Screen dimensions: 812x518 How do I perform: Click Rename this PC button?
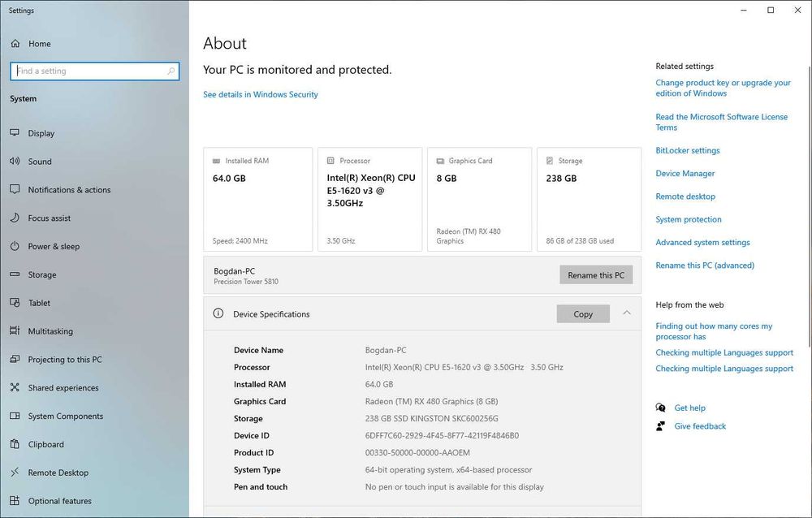[596, 275]
